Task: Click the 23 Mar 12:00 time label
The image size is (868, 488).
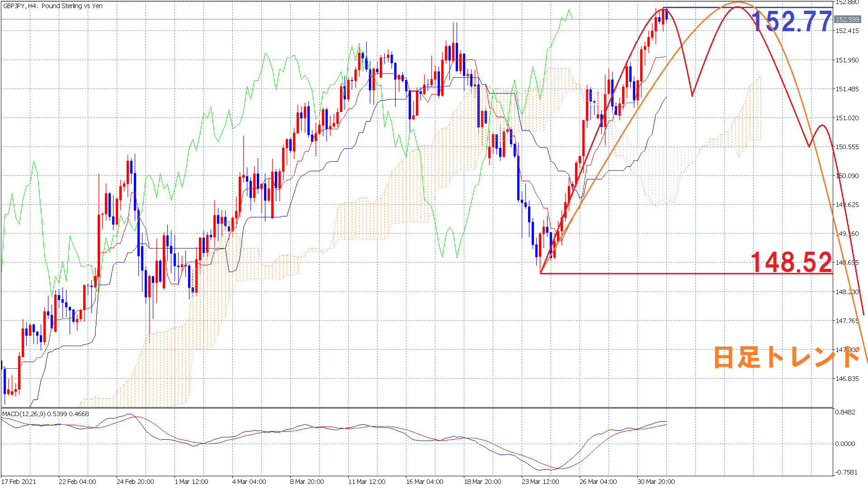Action: pos(540,482)
